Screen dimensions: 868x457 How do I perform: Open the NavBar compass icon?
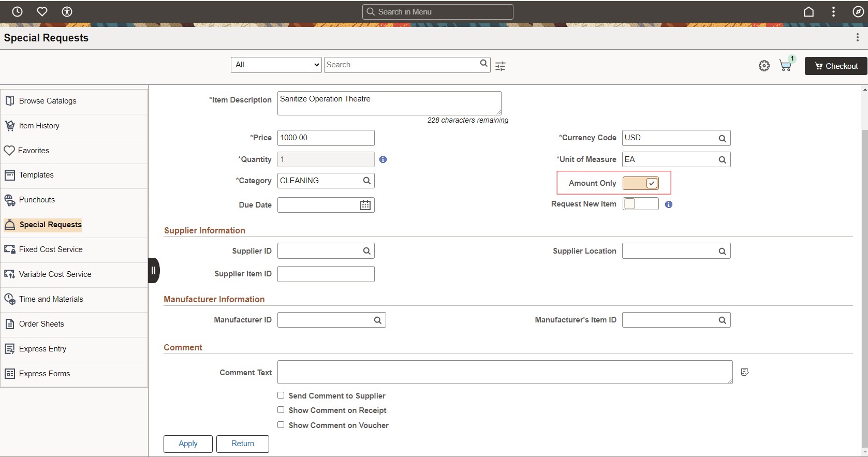click(x=858, y=11)
